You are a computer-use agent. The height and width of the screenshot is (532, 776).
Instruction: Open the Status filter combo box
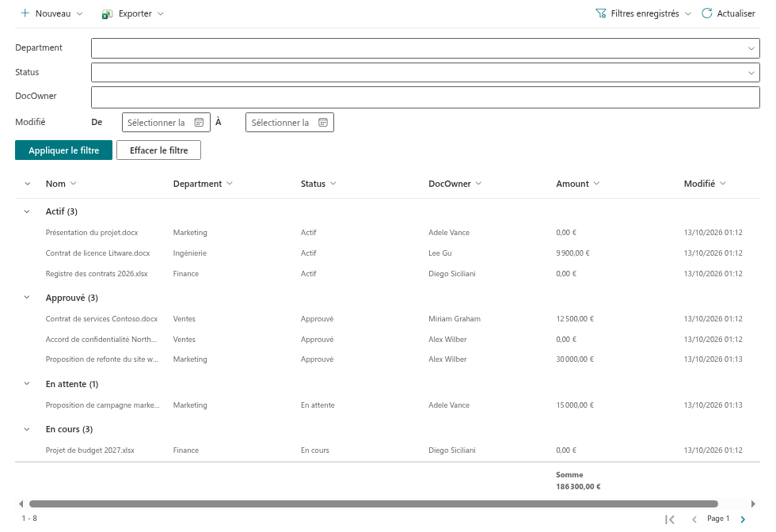point(425,72)
